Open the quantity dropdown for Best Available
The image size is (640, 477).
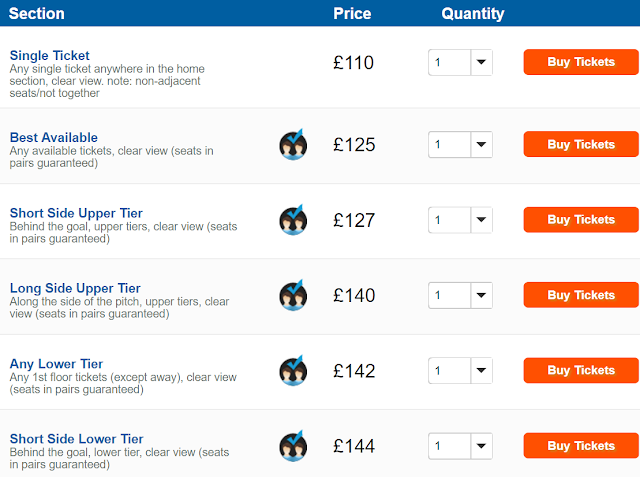point(460,144)
